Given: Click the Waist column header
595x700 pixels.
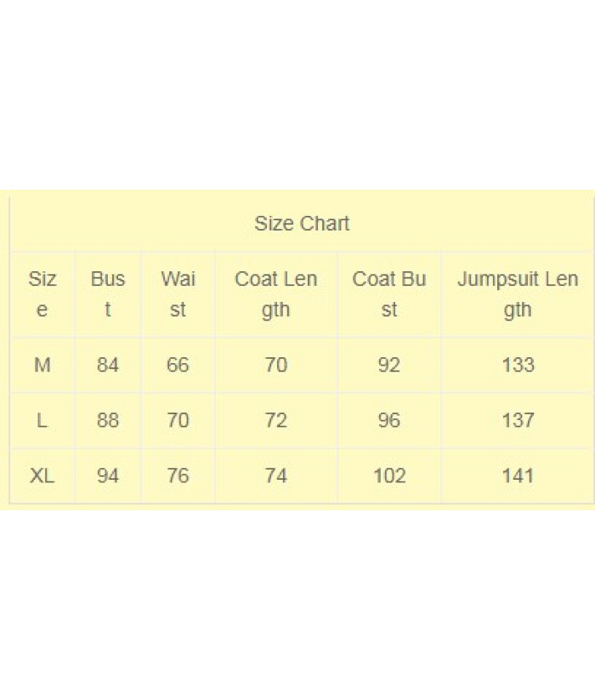Looking at the screenshot, I should (x=178, y=294).
